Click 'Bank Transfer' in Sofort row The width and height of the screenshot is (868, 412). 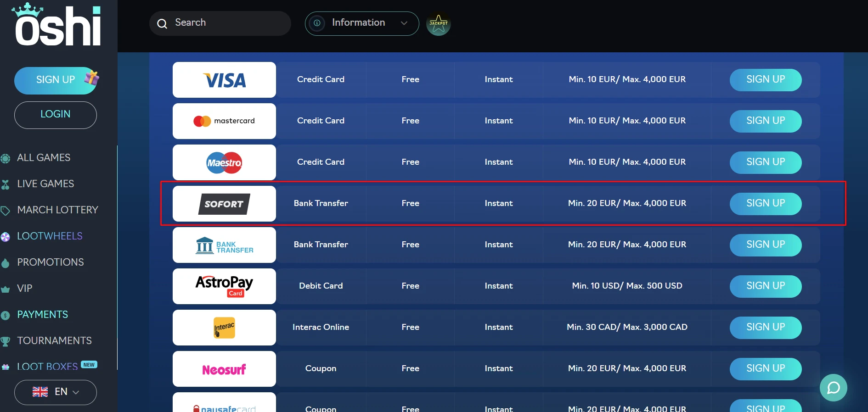321,203
